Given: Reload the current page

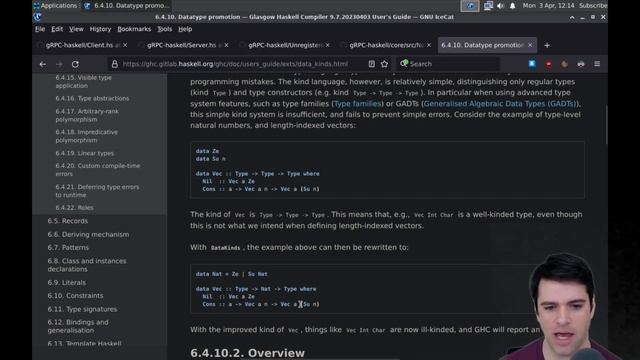Looking at the screenshot, I should point(75,64).
